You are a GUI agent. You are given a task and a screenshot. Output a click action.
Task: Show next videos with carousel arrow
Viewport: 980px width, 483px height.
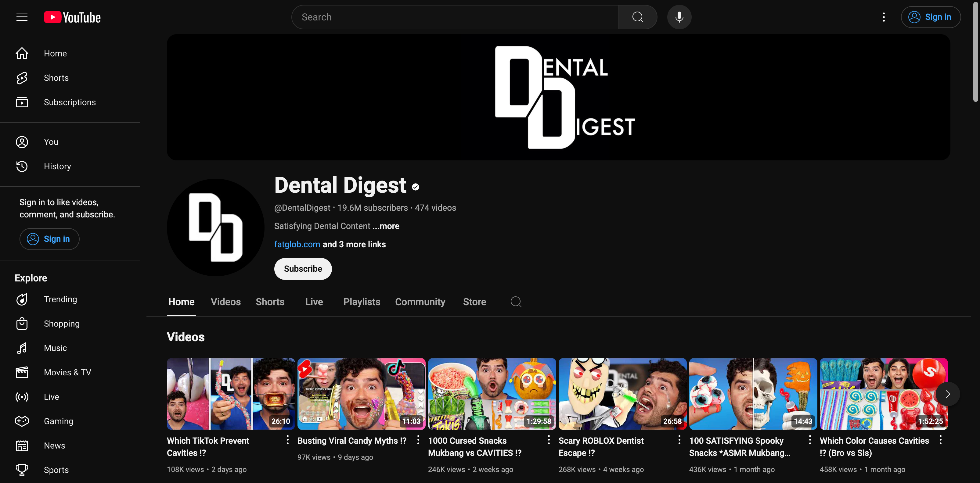(x=947, y=394)
